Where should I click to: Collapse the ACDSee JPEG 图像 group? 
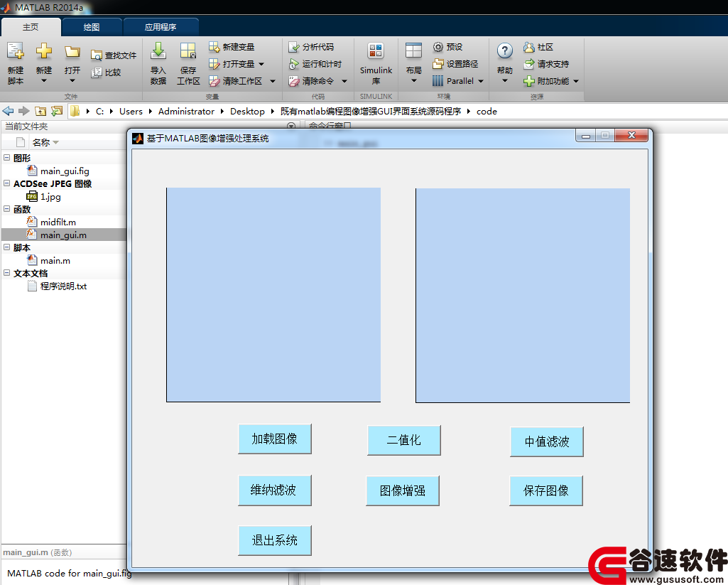click(x=6, y=183)
